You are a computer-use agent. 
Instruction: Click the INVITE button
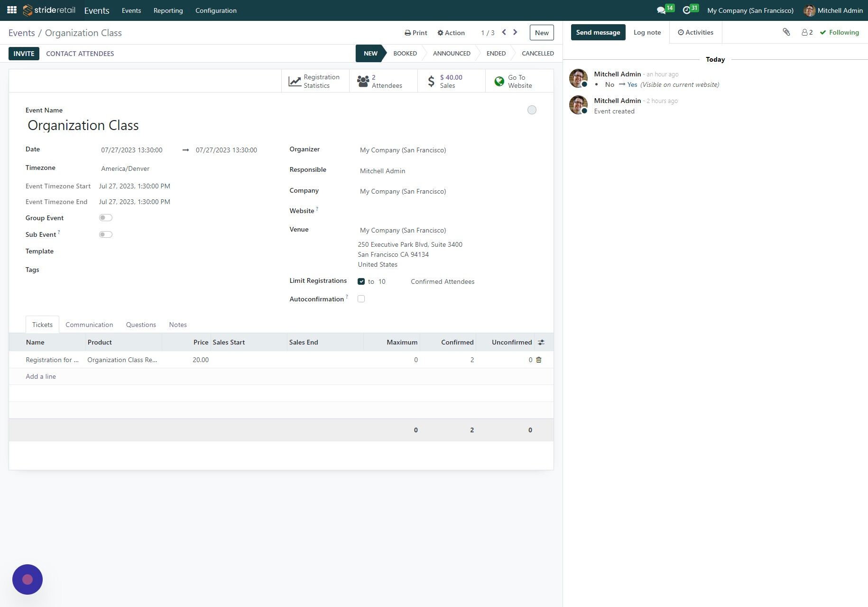coord(24,54)
